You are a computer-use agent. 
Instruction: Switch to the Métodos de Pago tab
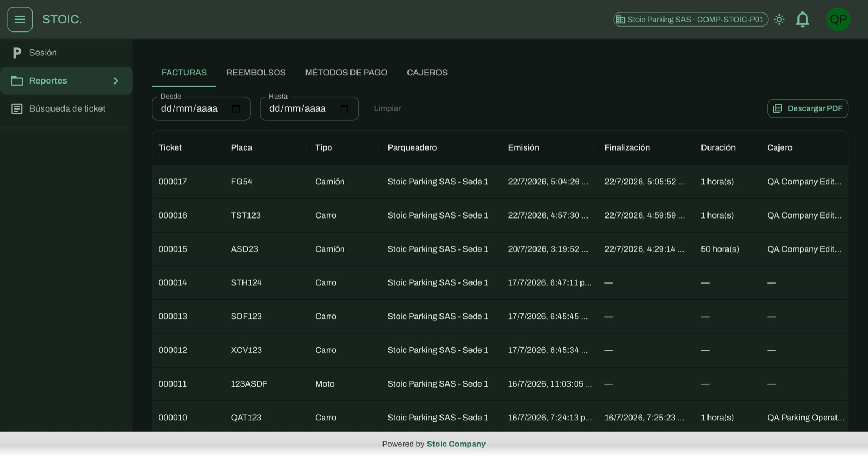tap(346, 73)
